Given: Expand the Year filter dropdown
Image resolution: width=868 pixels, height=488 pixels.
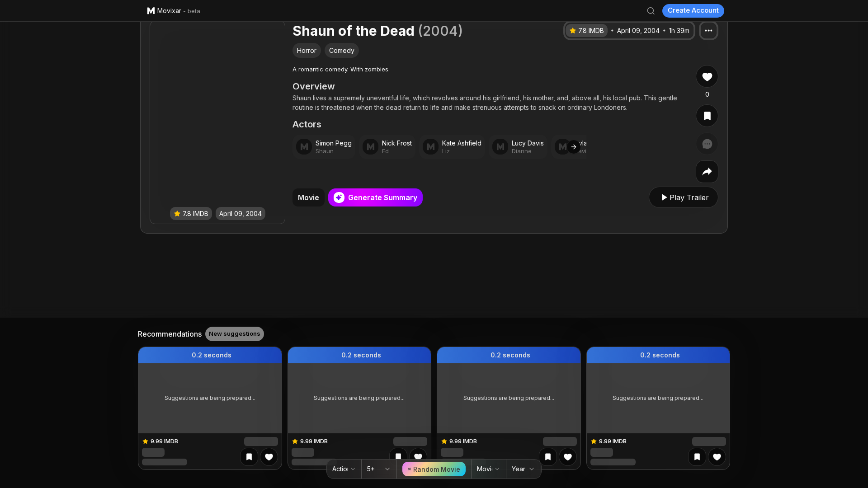Looking at the screenshot, I should (x=523, y=469).
